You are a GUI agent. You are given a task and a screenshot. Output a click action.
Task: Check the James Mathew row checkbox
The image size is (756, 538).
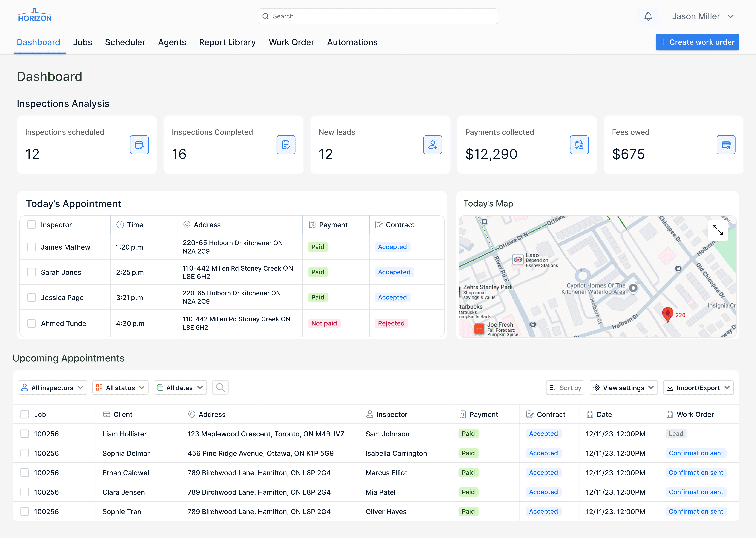31,247
